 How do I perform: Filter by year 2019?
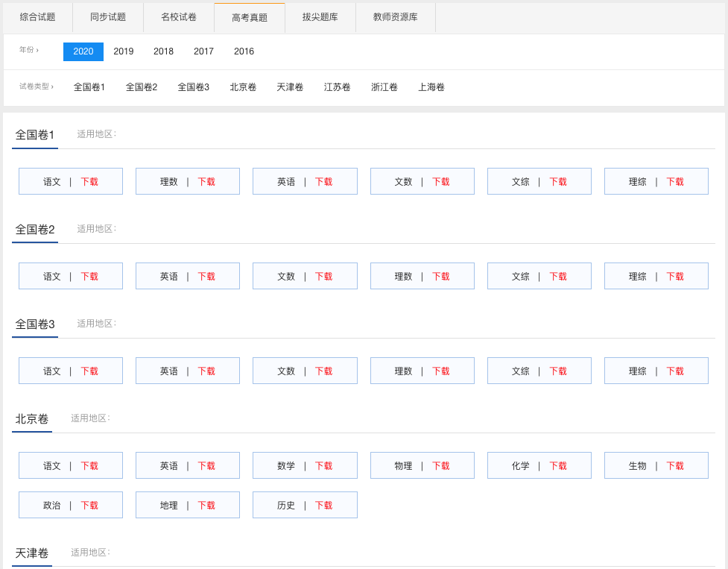pyautogui.click(x=124, y=51)
